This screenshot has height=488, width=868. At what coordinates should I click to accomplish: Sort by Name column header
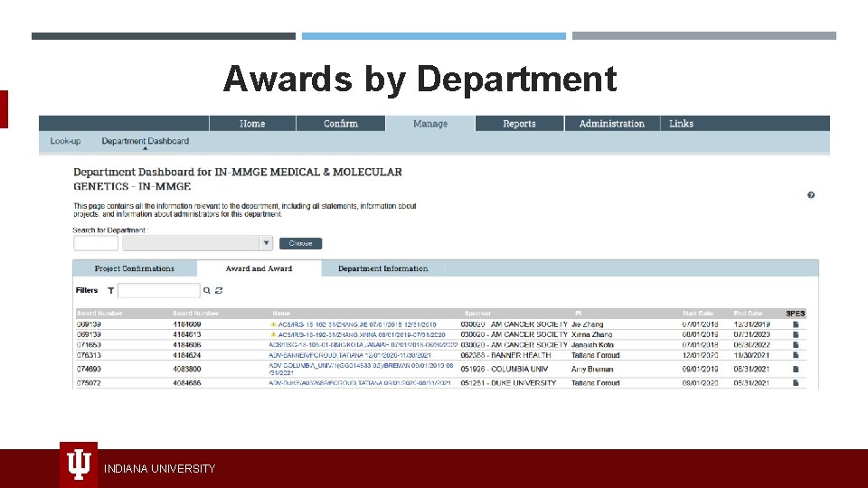(281, 314)
